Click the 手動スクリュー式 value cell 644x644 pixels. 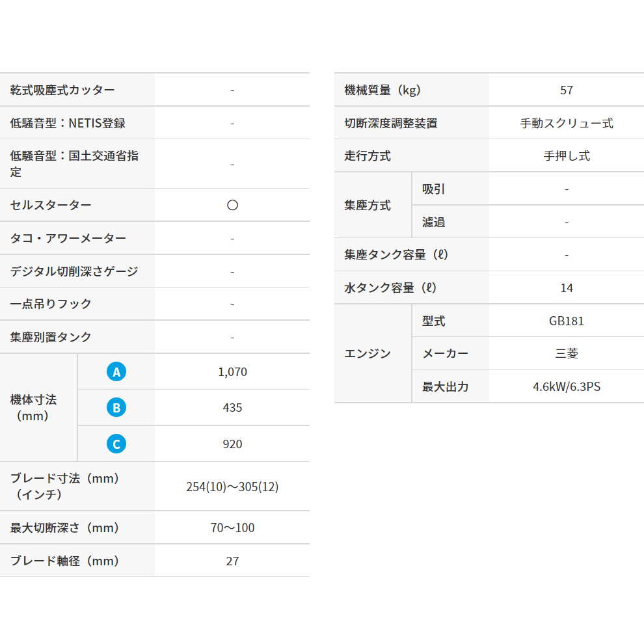pyautogui.click(x=566, y=123)
